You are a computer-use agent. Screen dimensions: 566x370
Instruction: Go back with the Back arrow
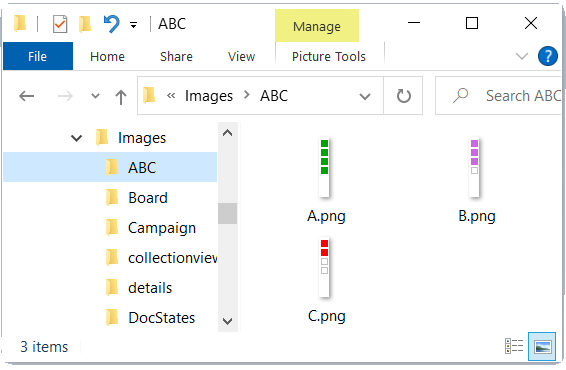tap(26, 96)
